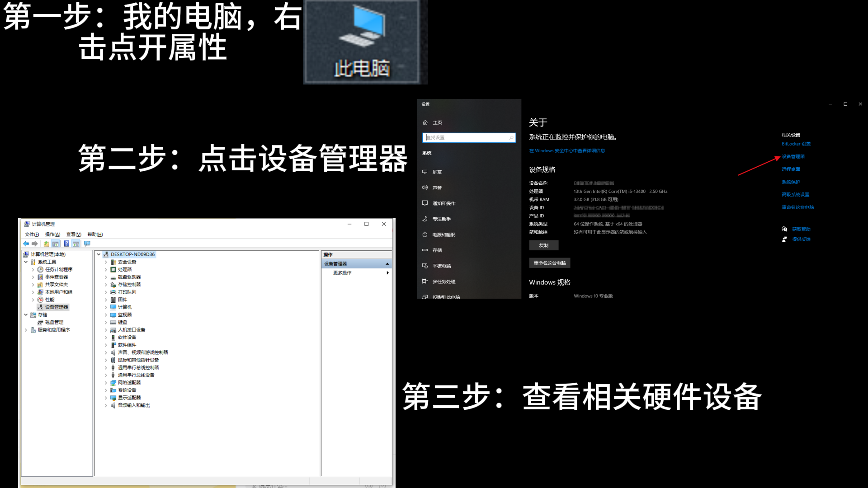Open the 高级系统设置 link

795,195
